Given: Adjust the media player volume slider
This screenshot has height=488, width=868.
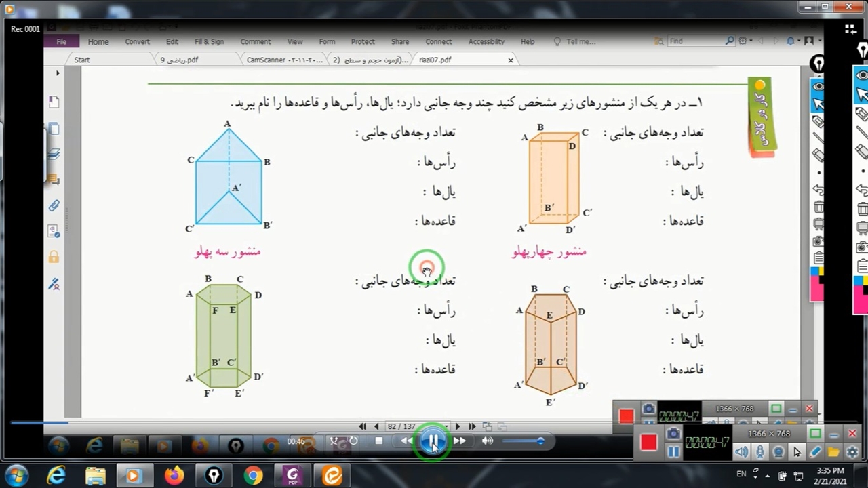Looking at the screenshot, I should click(x=522, y=441).
